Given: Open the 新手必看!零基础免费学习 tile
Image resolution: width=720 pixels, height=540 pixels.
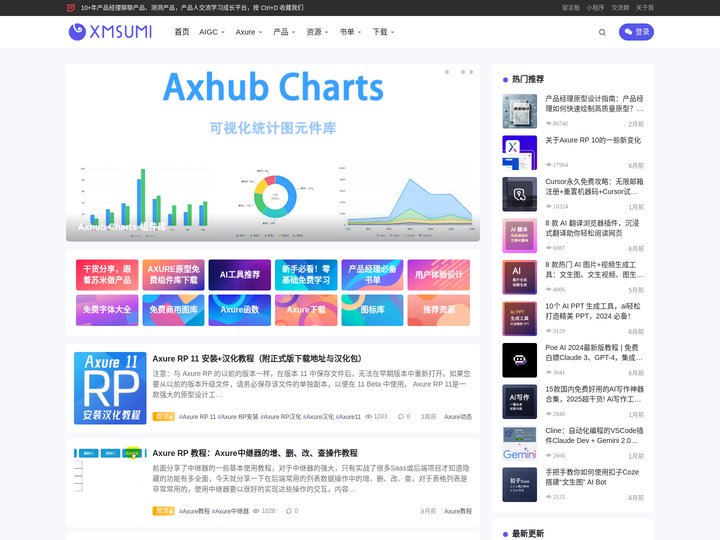Looking at the screenshot, I should (x=306, y=275).
